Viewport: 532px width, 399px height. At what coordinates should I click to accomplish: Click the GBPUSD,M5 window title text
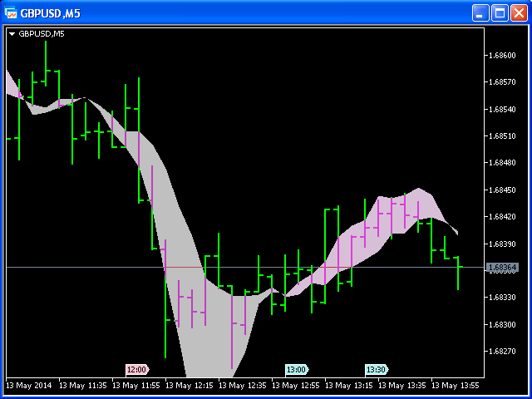[x=51, y=13]
